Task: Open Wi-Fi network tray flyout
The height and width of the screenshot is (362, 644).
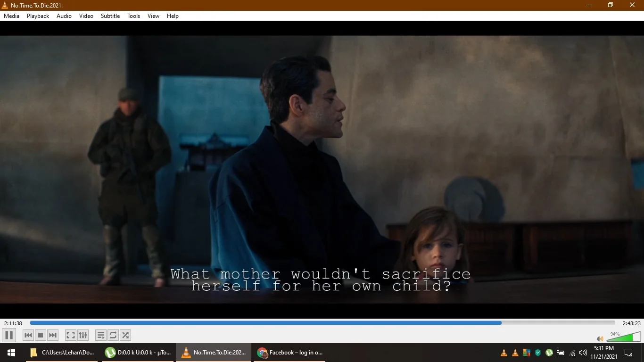Action: tap(573, 353)
